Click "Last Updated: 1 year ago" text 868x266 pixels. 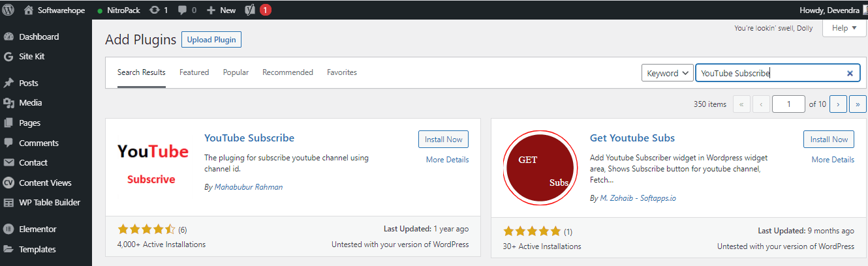click(426, 229)
